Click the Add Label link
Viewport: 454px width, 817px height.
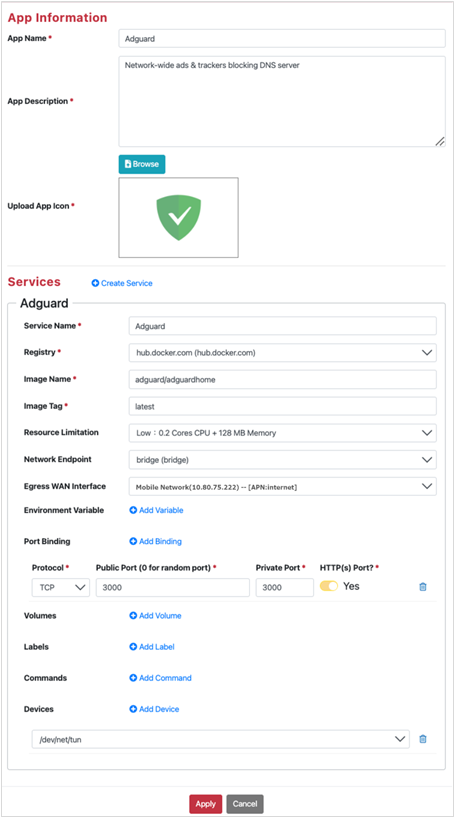(152, 647)
